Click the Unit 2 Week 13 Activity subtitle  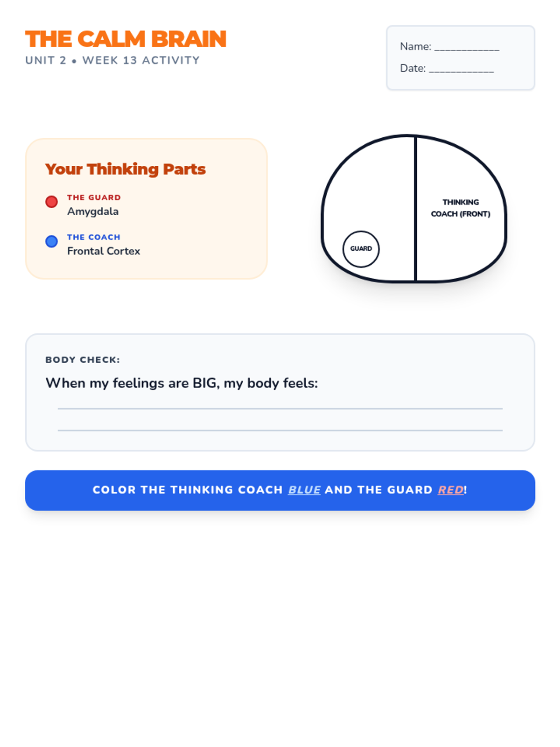(x=112, y=60)
